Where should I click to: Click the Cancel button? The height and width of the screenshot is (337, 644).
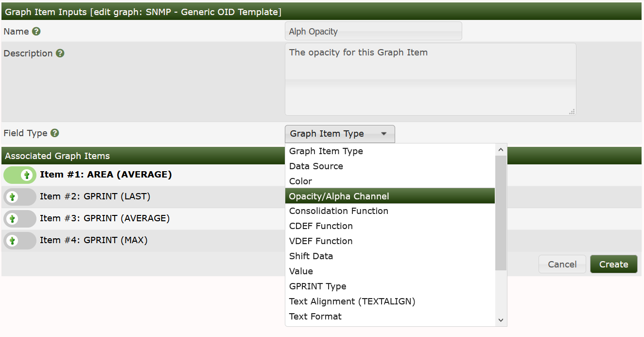(x=562, y=264)
